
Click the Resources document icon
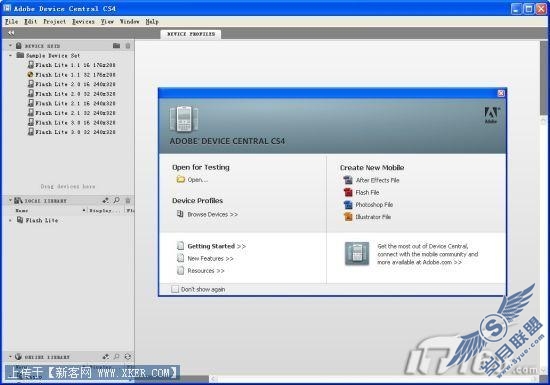180,270
